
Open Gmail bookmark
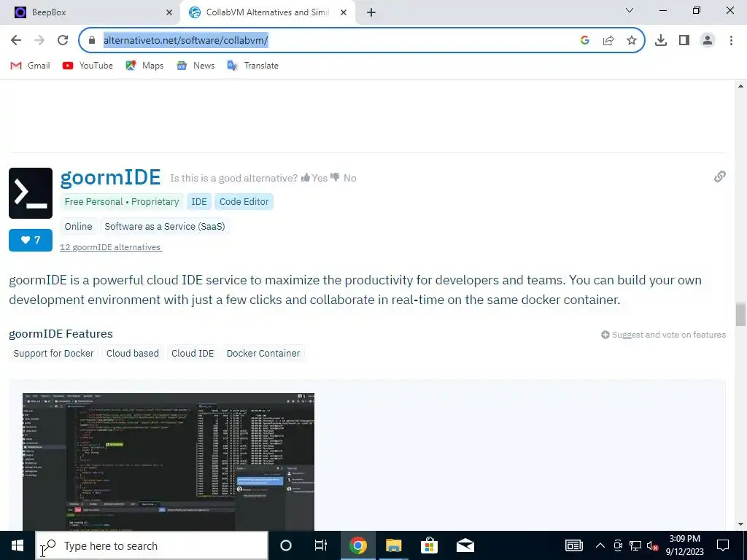(x=30, y=66)
